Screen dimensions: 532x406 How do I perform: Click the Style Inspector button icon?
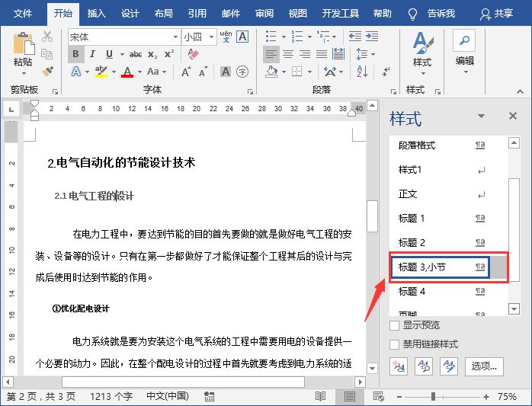click(x=424, y=366)
